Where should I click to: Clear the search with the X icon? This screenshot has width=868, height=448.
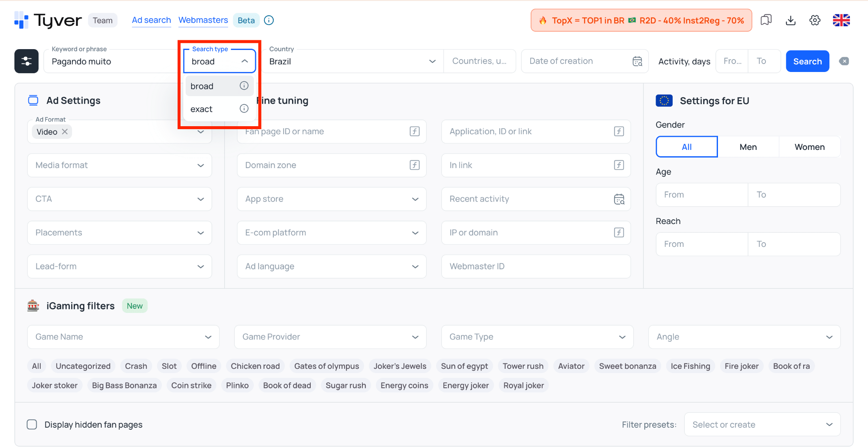click(x=844, y=61)
